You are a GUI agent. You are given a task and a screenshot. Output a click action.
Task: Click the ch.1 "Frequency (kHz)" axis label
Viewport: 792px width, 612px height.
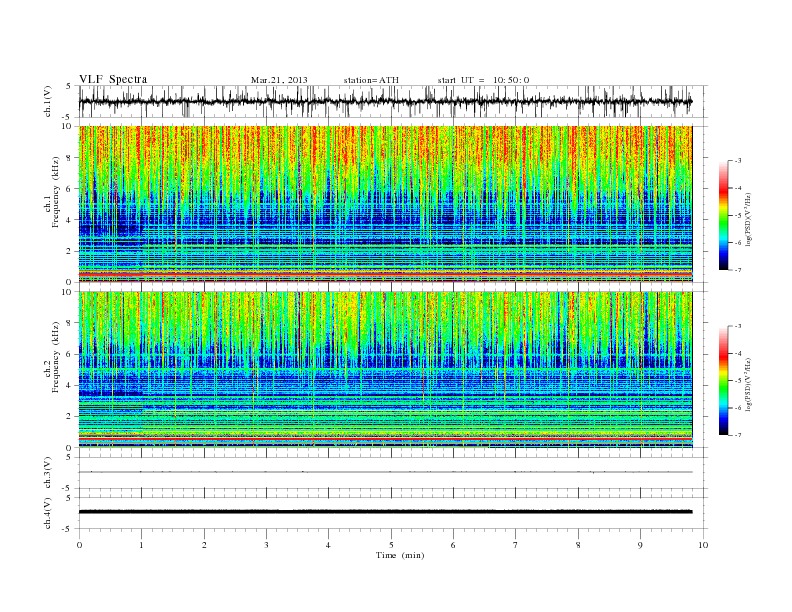[x=56, y=192]
